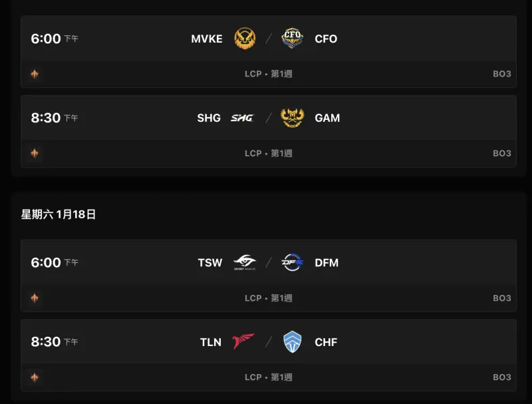This screenshot has height=404, width=532.
Task: Click LCP league icon under TSW match
Action: (35, 298)
